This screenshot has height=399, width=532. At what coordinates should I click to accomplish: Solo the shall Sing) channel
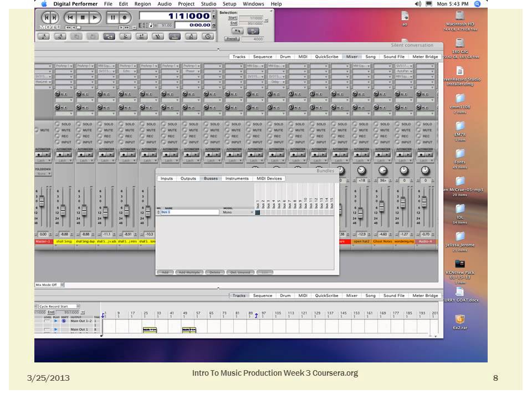pyautogui.click(x=57, y=124)
